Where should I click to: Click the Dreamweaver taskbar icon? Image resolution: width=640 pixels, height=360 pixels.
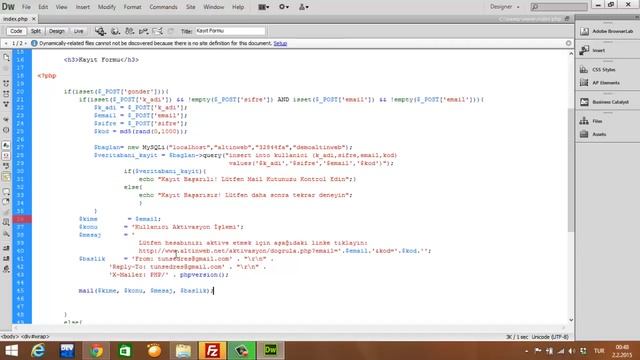click(270, 351)
